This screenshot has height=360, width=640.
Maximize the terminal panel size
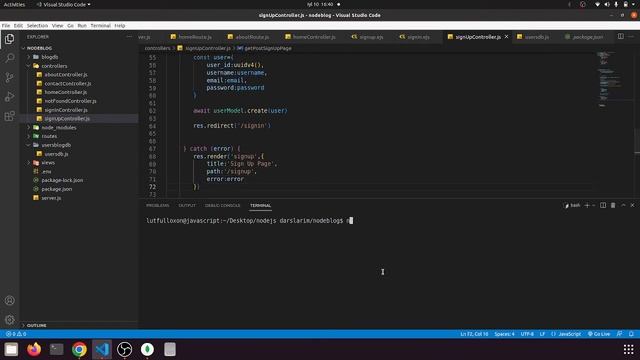click(x=623, y=205)
